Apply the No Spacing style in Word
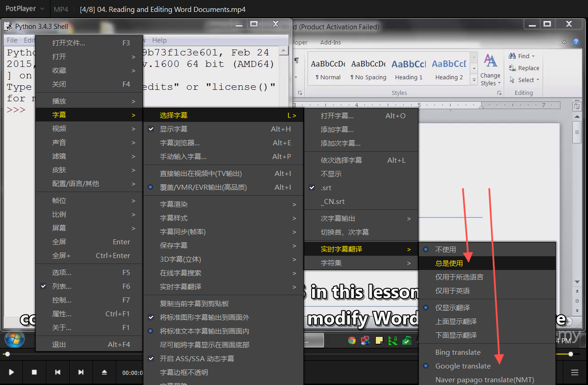Screen dimensions: 588x385 pyautogui.click(x=368, y=69)
